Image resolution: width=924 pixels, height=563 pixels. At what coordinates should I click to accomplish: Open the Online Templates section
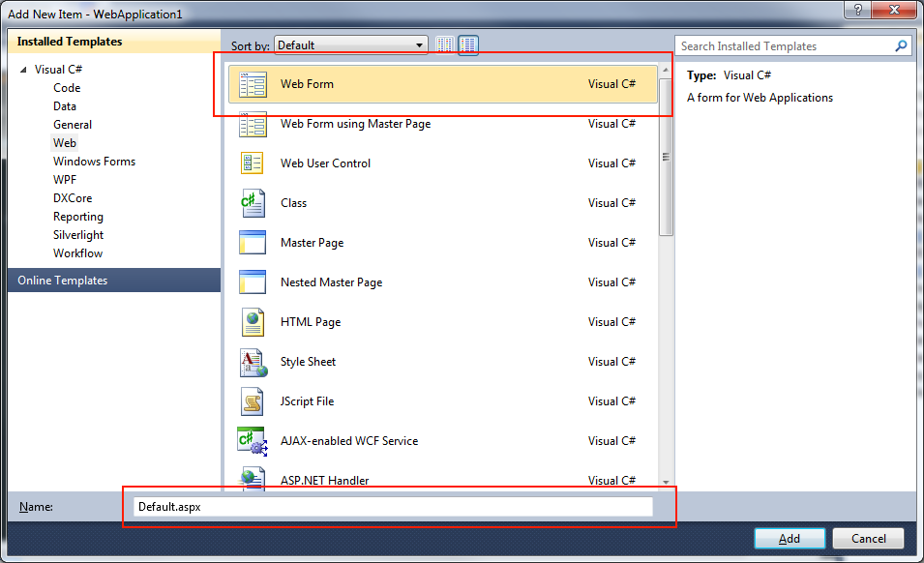pyautogui.click(x=114, y=281)
